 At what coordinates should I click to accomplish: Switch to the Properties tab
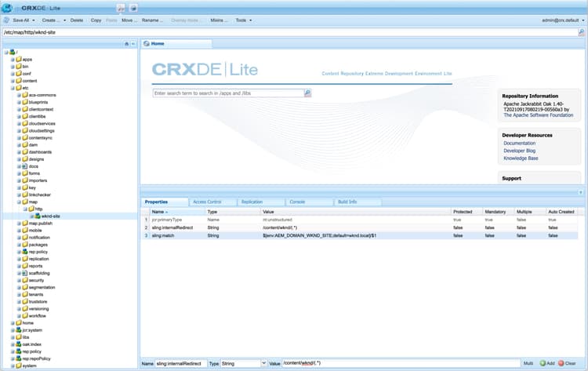[x=165, y=202]
